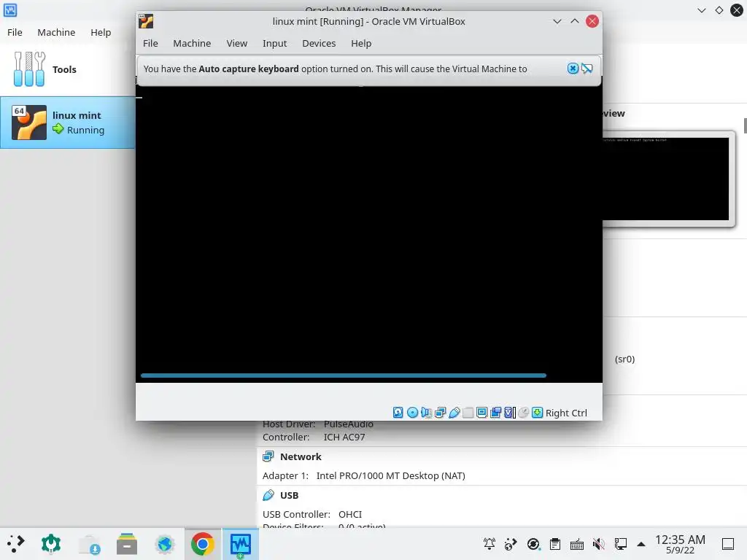Image resolution: width=747 pixels, height=560 pixels.
Task: Switch to Google Chrome on the taskbar
Action: (203, 544)
